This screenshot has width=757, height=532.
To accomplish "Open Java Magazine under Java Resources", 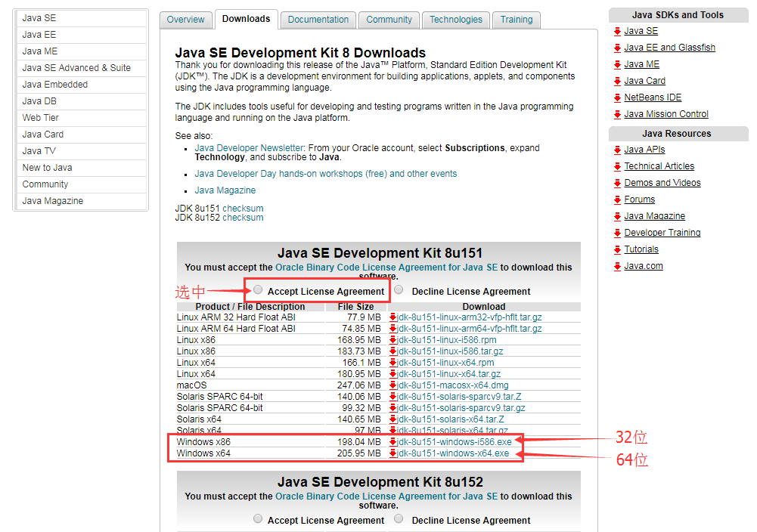I will pos(655,216).
